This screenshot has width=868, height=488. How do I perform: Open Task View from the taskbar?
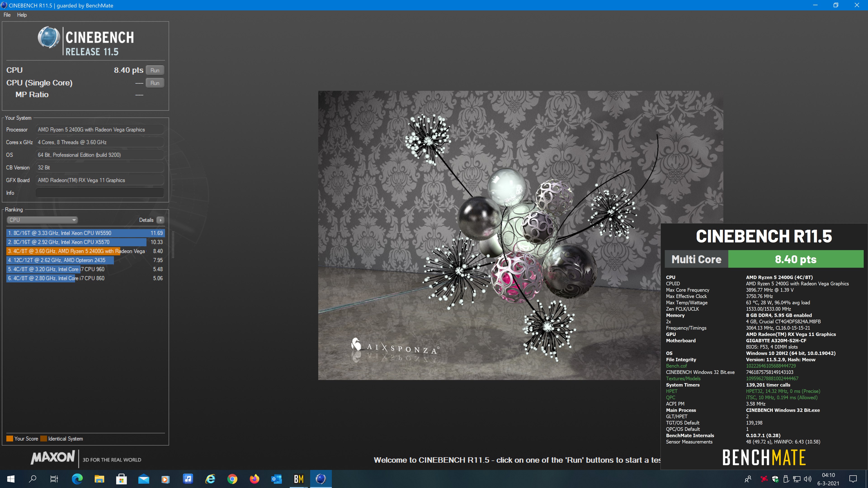(54, 479)
